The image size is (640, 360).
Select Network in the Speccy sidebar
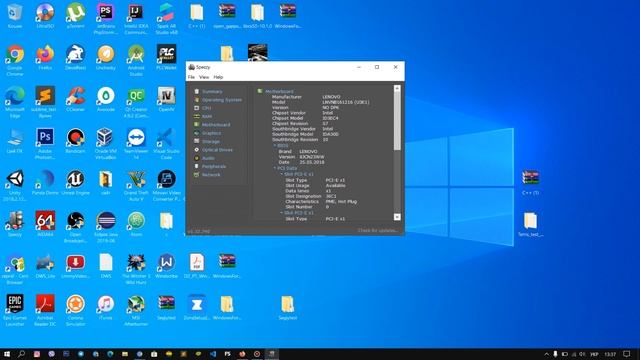[211, 175]
